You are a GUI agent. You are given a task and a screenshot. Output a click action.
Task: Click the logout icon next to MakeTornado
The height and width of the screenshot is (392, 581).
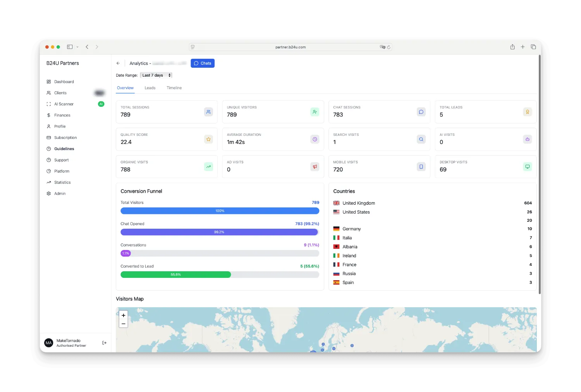[104, 343]
